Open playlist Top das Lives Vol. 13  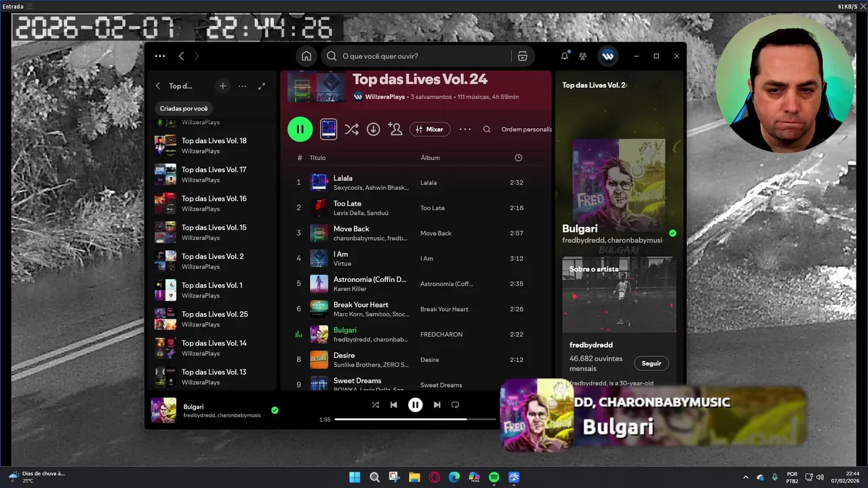coord(212,377)
